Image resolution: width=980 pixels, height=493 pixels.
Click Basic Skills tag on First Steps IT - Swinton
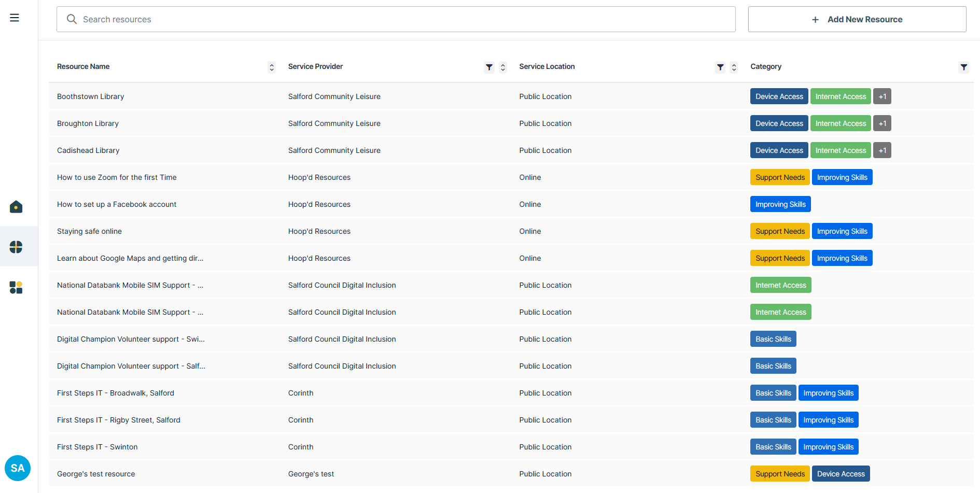point(773,447)
